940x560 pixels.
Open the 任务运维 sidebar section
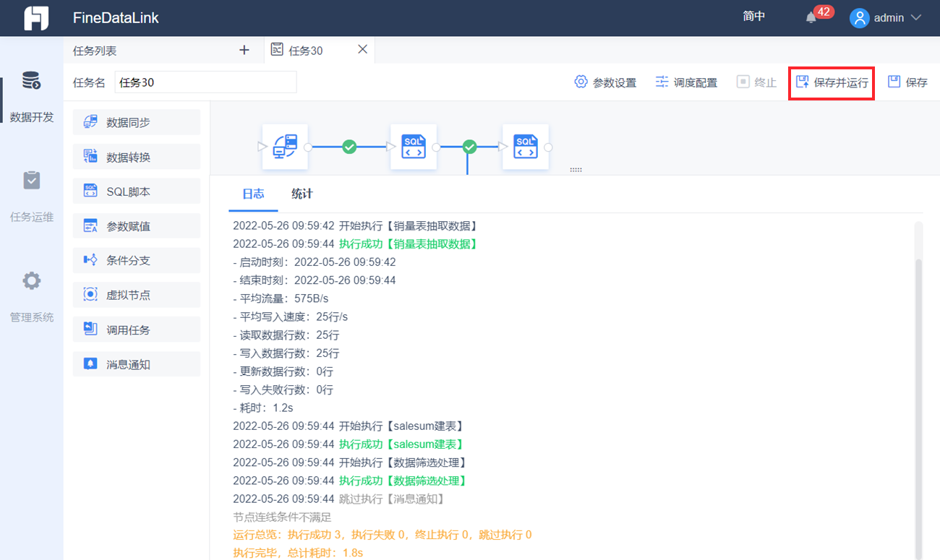(32, 197)
